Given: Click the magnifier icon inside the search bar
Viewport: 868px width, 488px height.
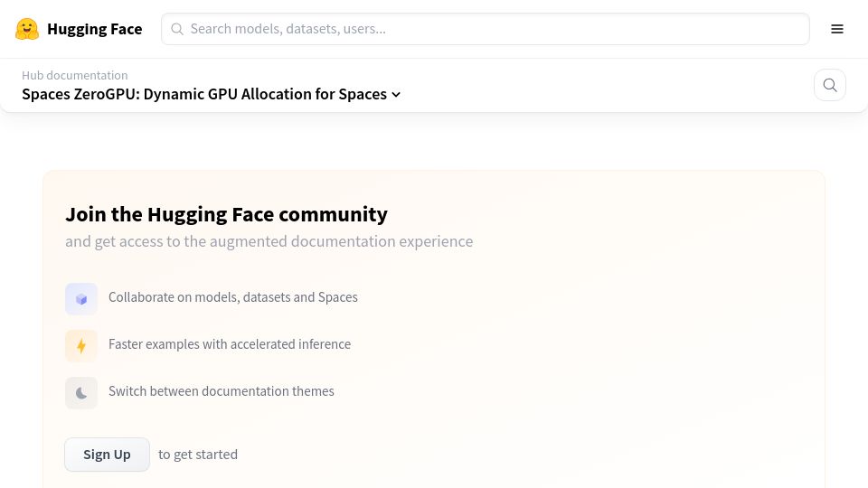Looking at the screenshot, I should coord(177,29).
